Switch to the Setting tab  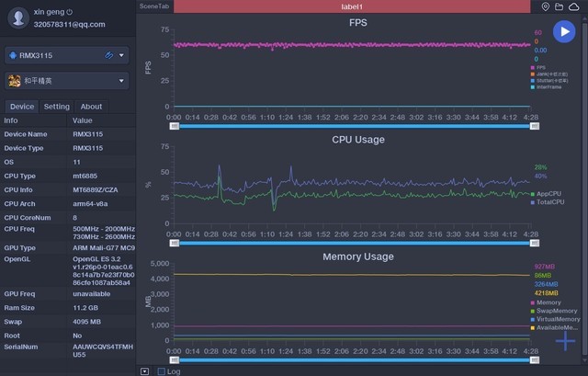57,107
